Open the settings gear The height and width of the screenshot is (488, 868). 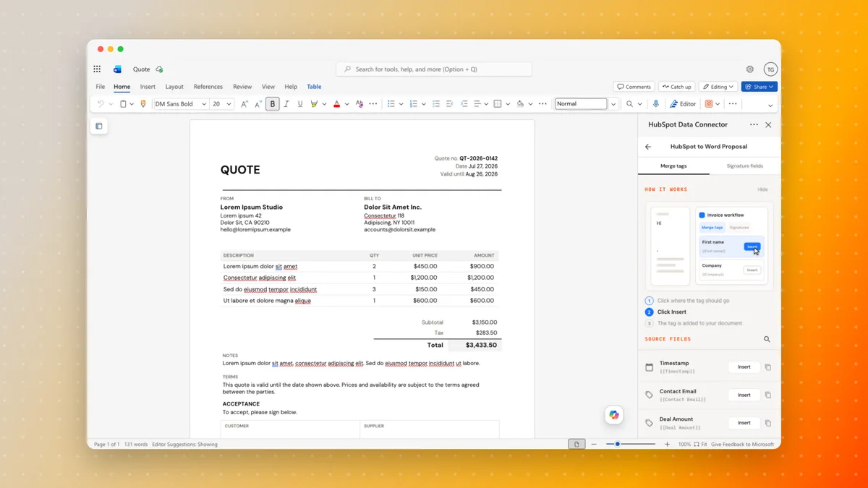point(750,69)
